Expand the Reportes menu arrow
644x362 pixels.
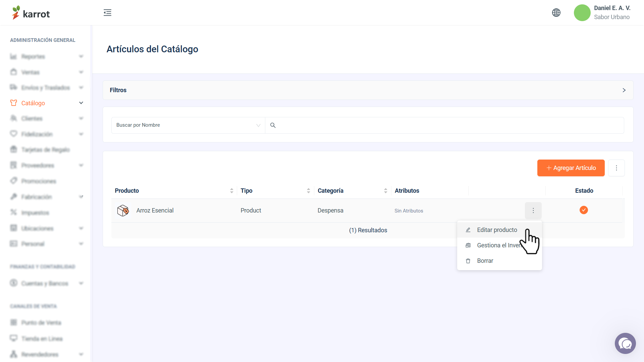point(81,56)
